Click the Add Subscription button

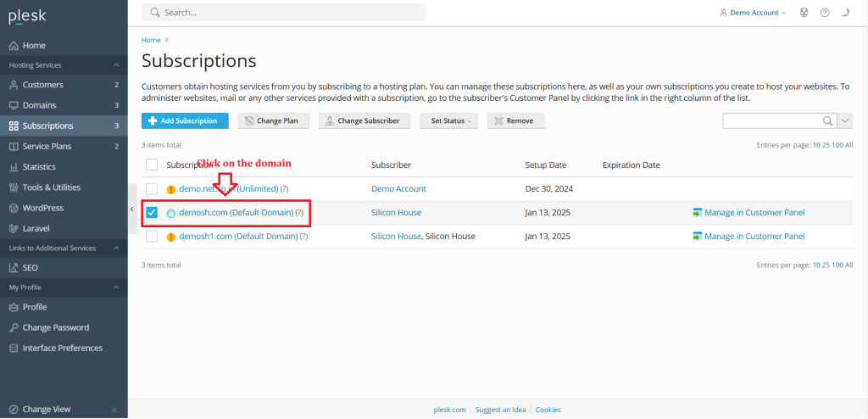(x=185, y=120)
